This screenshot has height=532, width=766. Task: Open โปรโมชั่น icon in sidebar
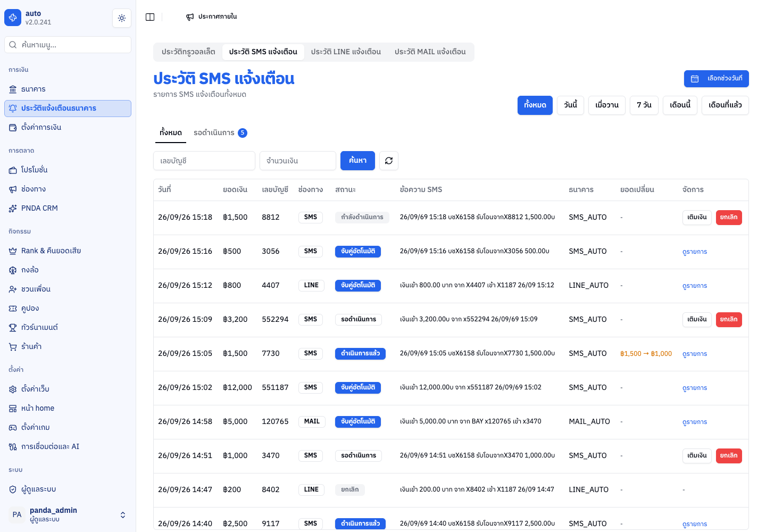pyautogui.click(x=13, y=170)
